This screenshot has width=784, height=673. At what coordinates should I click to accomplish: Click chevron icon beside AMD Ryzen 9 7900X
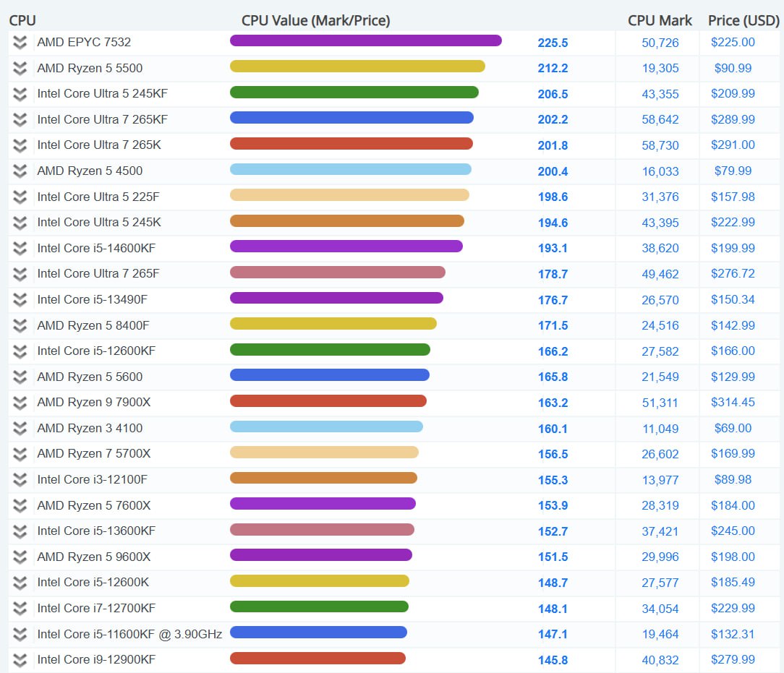click(20, 403)
